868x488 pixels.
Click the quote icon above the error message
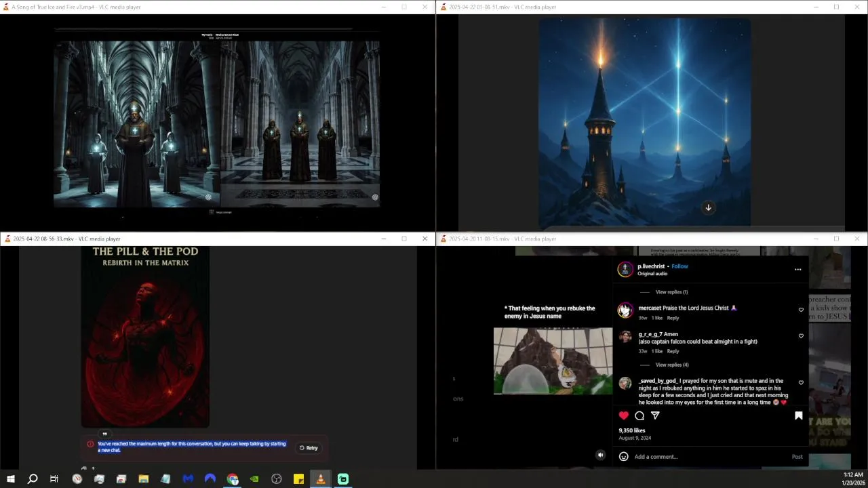click(x=104, y=434)
